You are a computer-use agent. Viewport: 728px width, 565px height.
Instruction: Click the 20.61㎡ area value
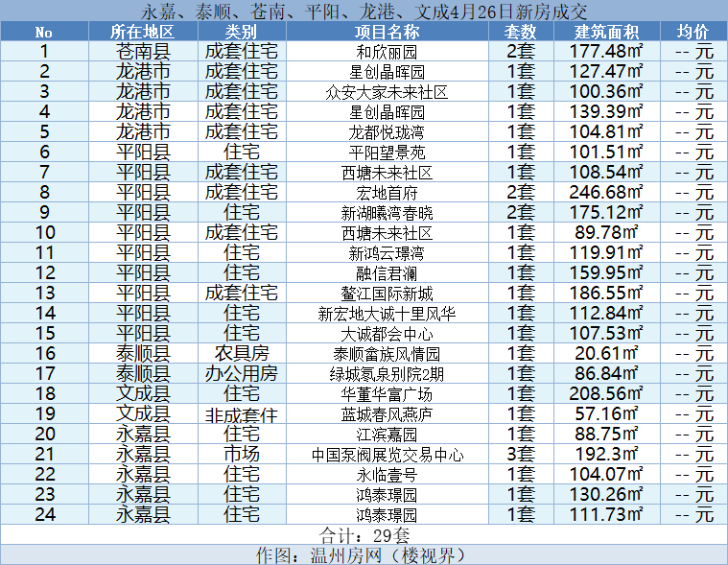click(x=606, y=353)
